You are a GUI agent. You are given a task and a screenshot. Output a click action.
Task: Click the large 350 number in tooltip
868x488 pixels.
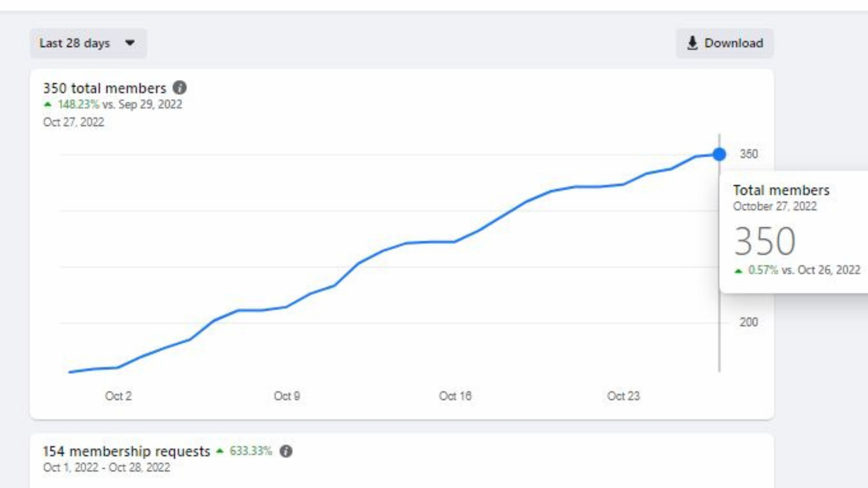pos(764,241)
